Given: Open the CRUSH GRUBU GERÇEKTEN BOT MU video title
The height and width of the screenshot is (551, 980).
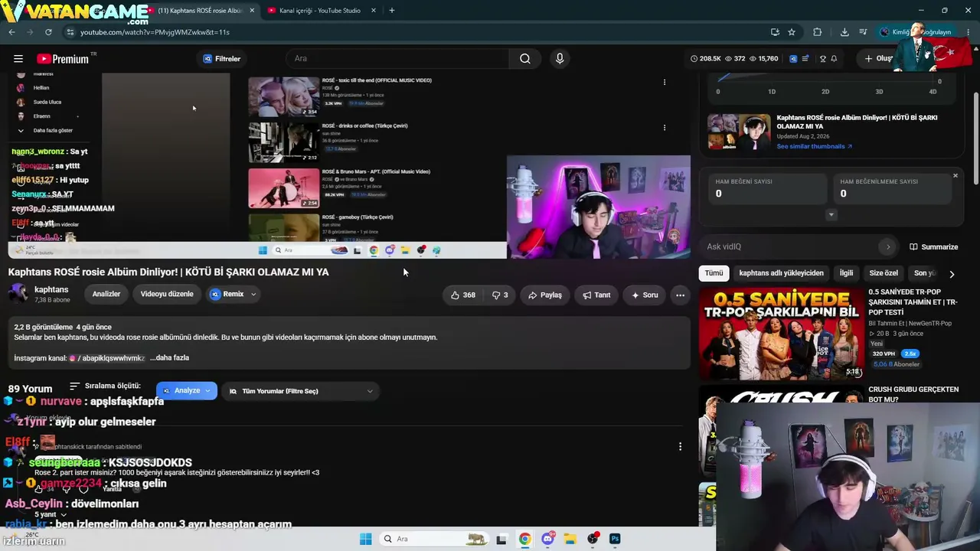Looking at the screenshot, I should [913, 394].
